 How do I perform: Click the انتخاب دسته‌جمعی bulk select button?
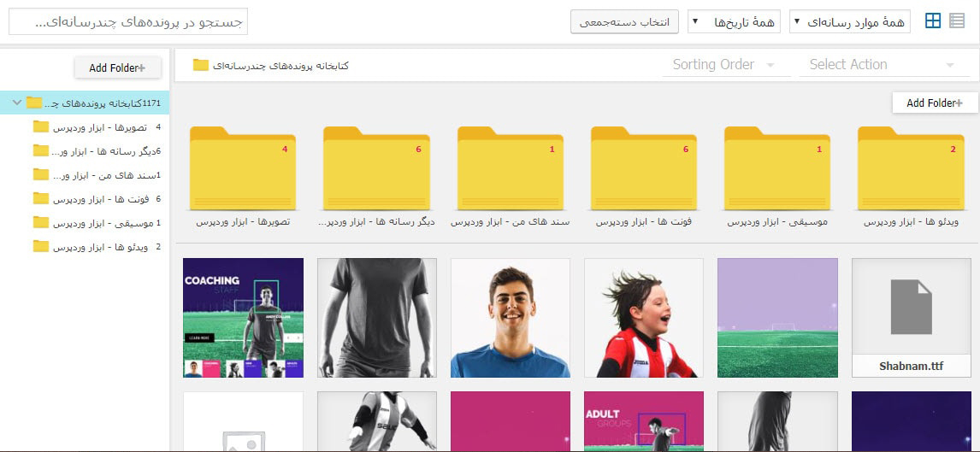(624, 22)
